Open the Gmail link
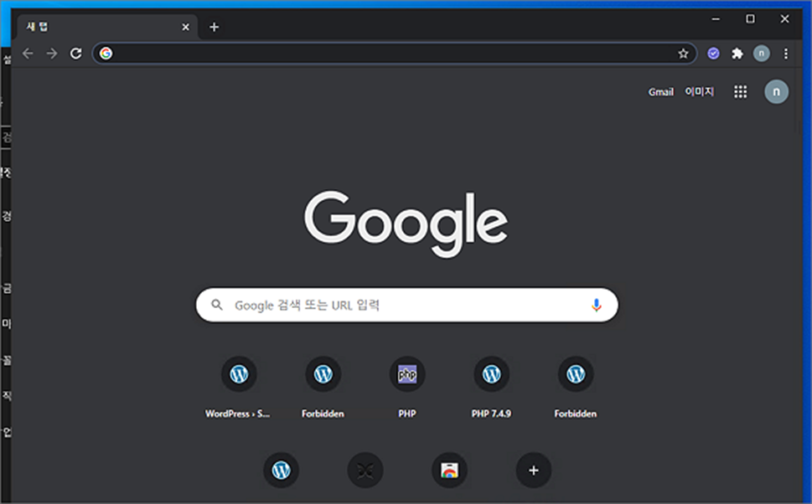Viewport: 812px width, 504px height. (x=661, y=92)
